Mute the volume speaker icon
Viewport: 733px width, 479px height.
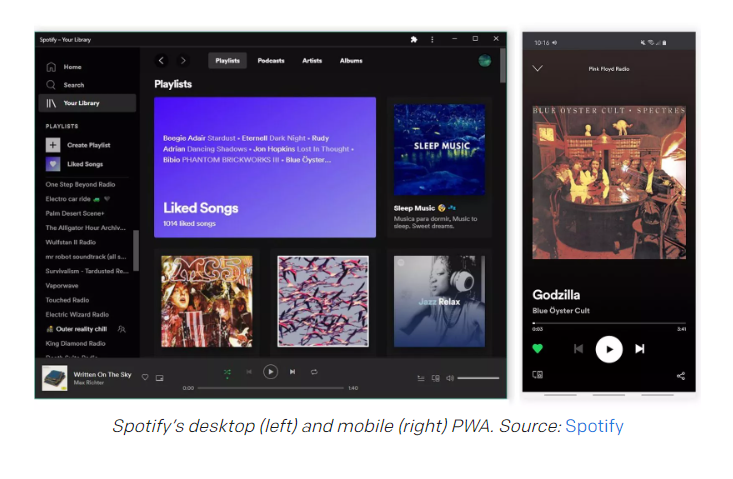coord(450,378)
